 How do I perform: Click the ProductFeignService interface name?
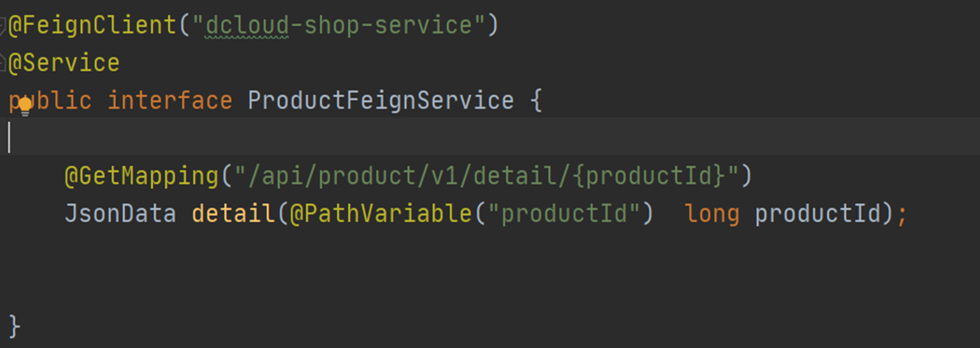pos(381,101)
